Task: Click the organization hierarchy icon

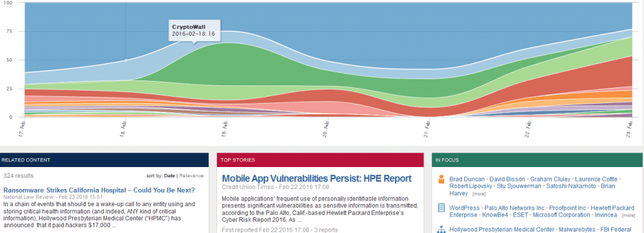Action: [441, 229]
